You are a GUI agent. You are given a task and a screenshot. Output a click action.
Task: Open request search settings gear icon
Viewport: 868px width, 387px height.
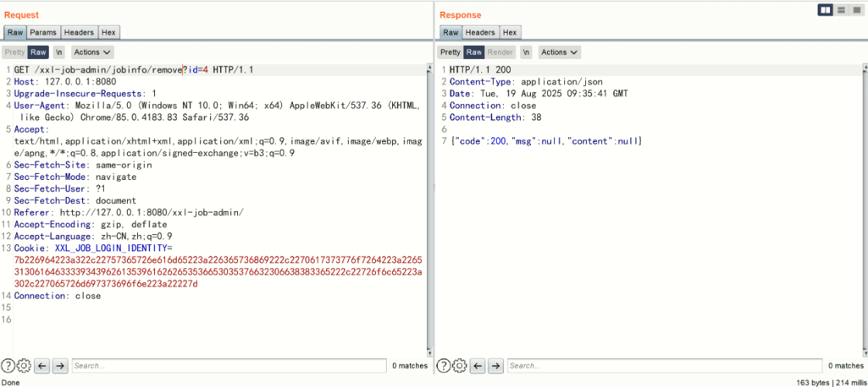tap(23, 365)
